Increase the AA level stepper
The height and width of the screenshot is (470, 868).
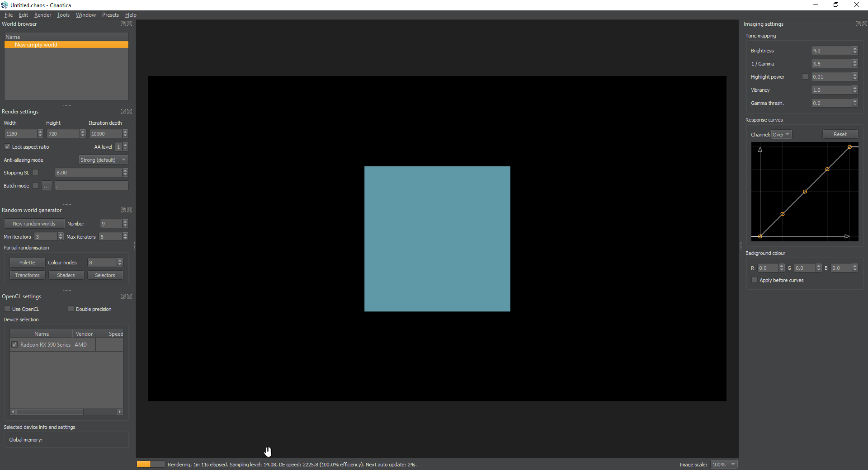point(126,145)
